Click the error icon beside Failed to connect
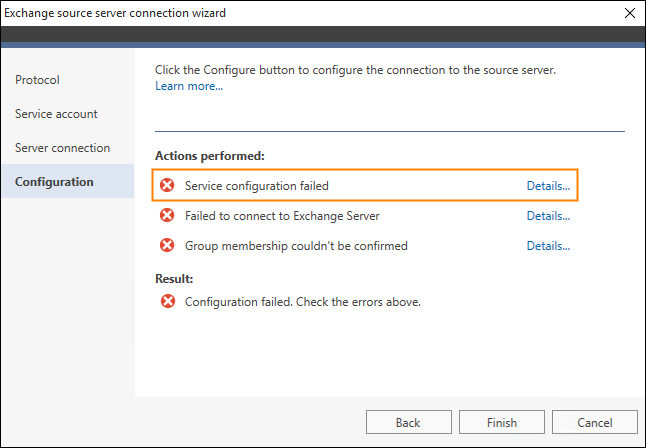This screenshot has width=646, height=448. pyautogui.click(x=167, y=215)
